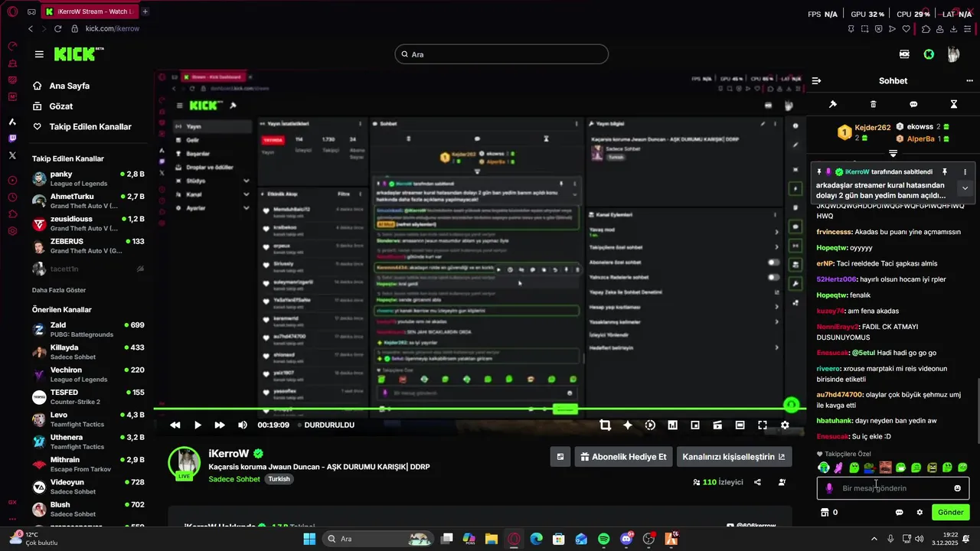Click green circular K icon in header
980x551 pixels.
[x=929, y=54]
